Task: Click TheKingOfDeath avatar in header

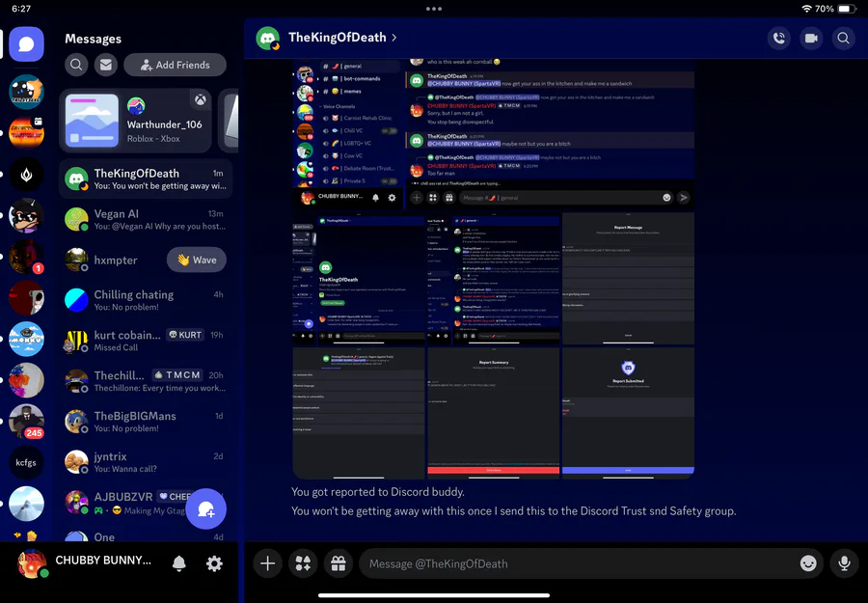Action: (267, 39)
